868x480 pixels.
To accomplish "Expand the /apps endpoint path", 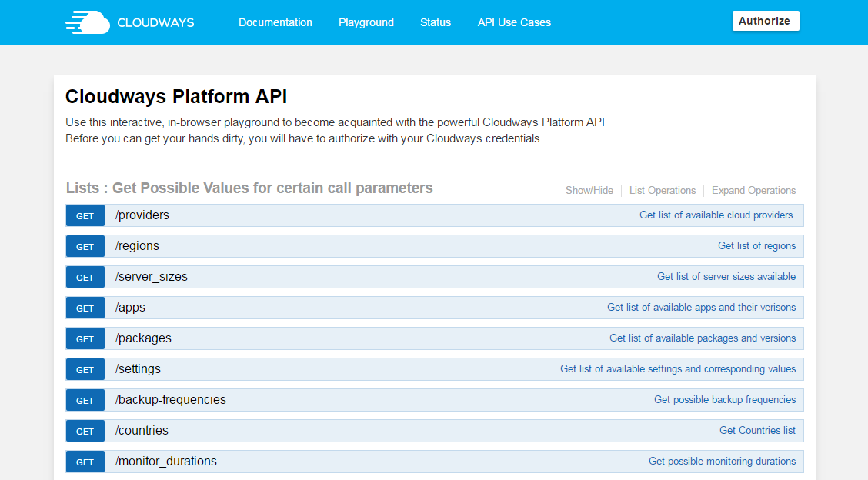I will pos(130,308).
